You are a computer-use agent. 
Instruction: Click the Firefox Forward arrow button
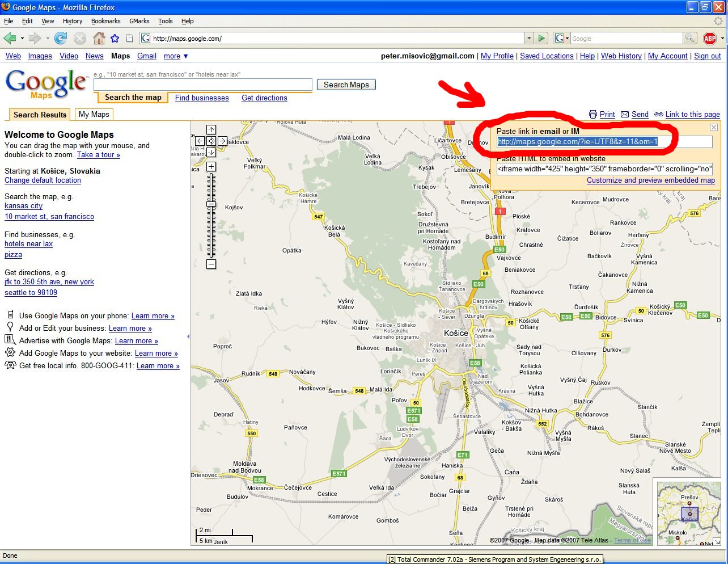coord(35,38)
